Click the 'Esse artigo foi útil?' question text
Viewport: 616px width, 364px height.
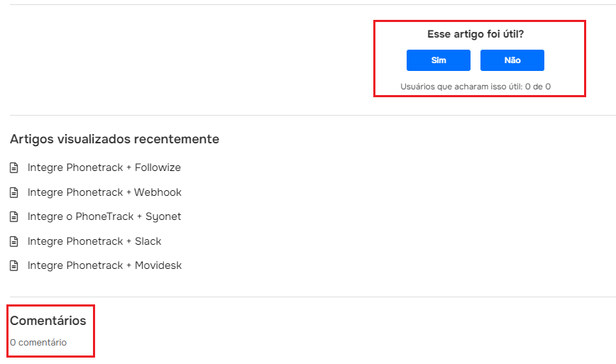(x=475, y=34)
